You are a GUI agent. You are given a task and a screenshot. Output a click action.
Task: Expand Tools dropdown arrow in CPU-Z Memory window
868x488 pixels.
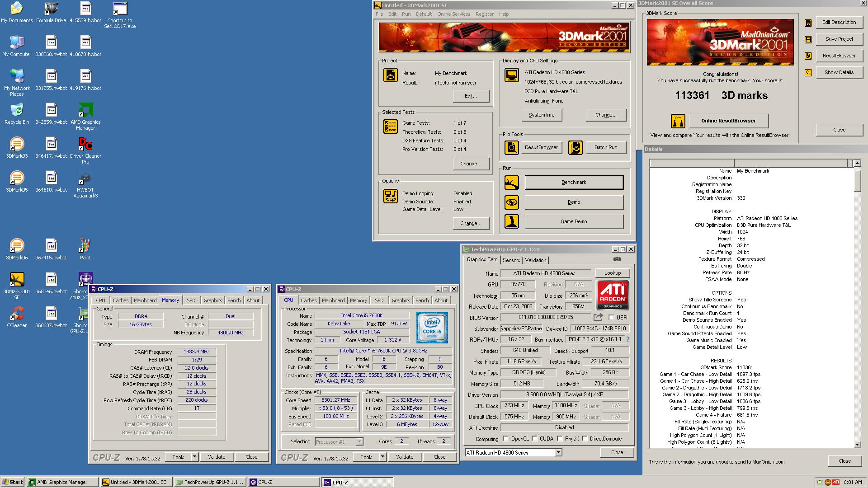point(194,457)
